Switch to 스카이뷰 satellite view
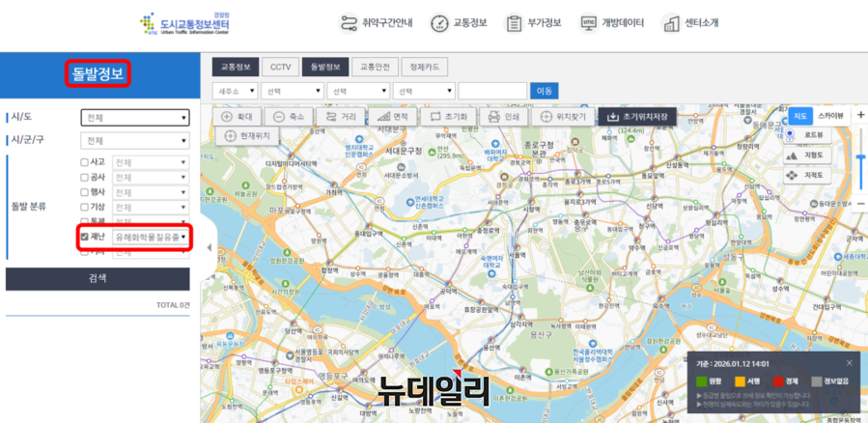The height and width of the screenshot is (423, 868). coord(830,116)
